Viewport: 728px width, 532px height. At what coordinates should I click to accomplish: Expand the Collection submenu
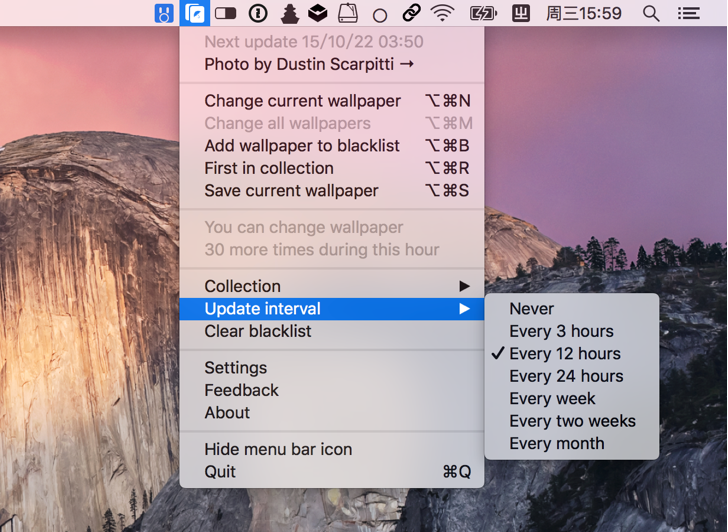click(x=332, y=286)
